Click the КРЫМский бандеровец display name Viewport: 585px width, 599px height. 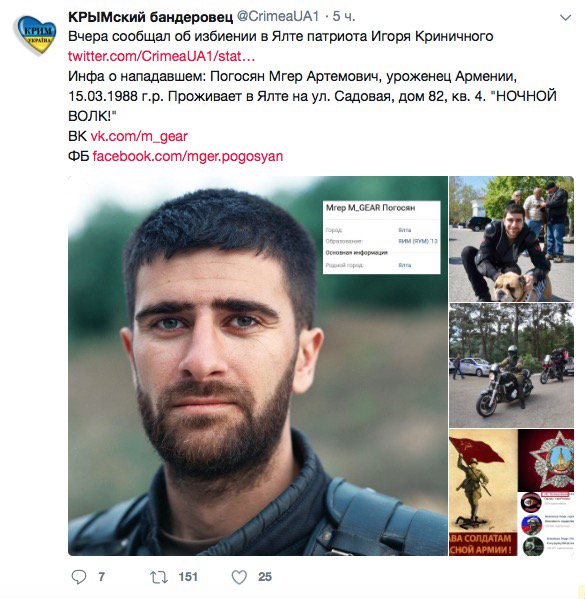(150, 16)
